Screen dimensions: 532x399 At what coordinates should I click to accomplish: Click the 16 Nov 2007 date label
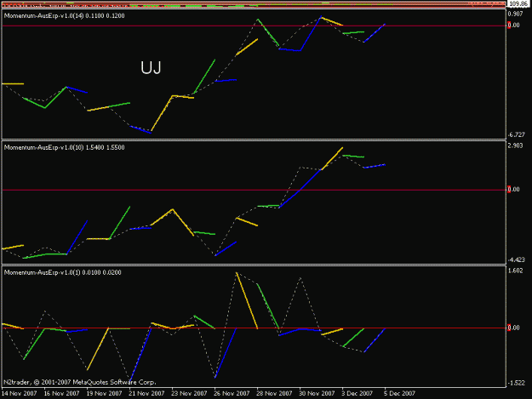pos(61,393)
